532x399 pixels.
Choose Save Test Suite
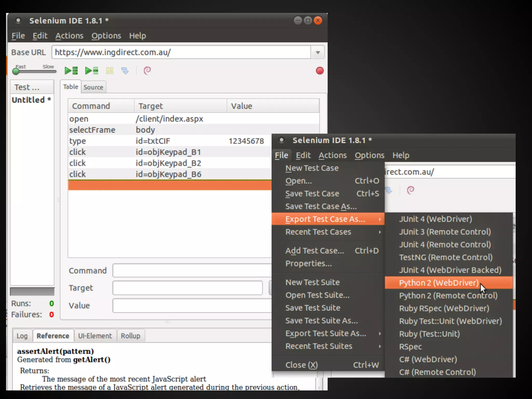click(x=328, y=308)
